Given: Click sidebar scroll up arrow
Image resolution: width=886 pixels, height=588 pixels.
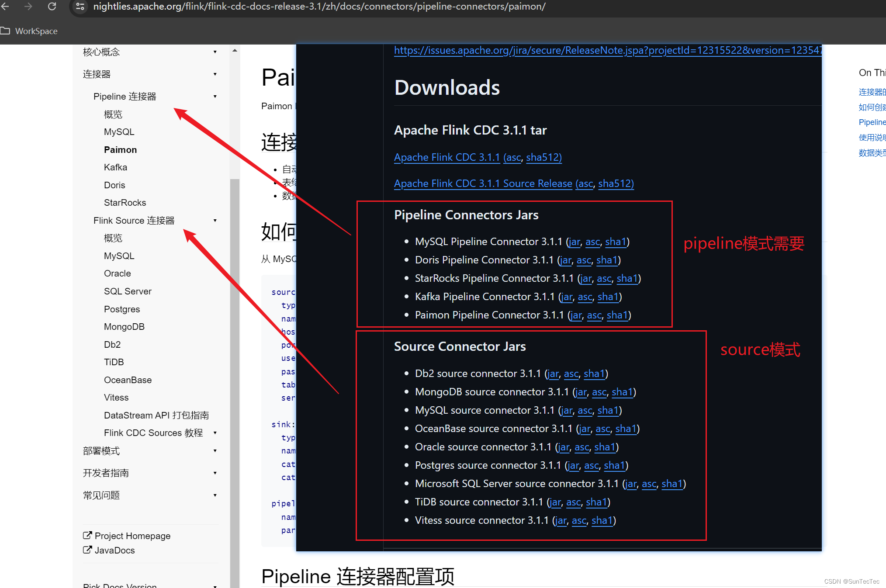Looking at the screenshot, I should point(235,51).
